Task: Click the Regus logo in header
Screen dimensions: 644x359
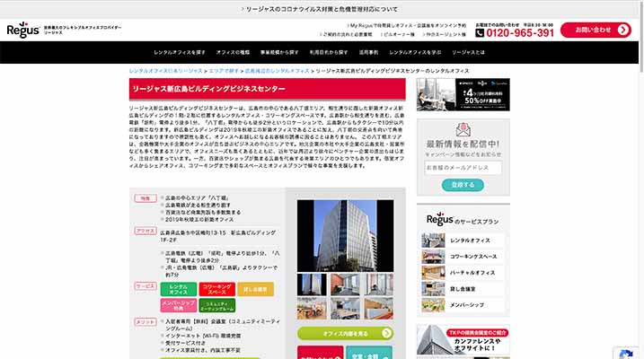Action: [x=23, y=30]
